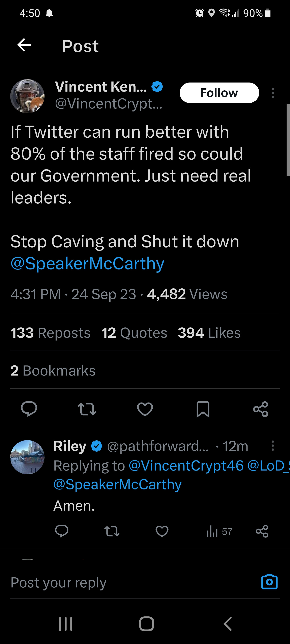This screenshot has width=290, height=644.
Task: Open the main post's three-dot menu
Action: click(x=273, y=93)
